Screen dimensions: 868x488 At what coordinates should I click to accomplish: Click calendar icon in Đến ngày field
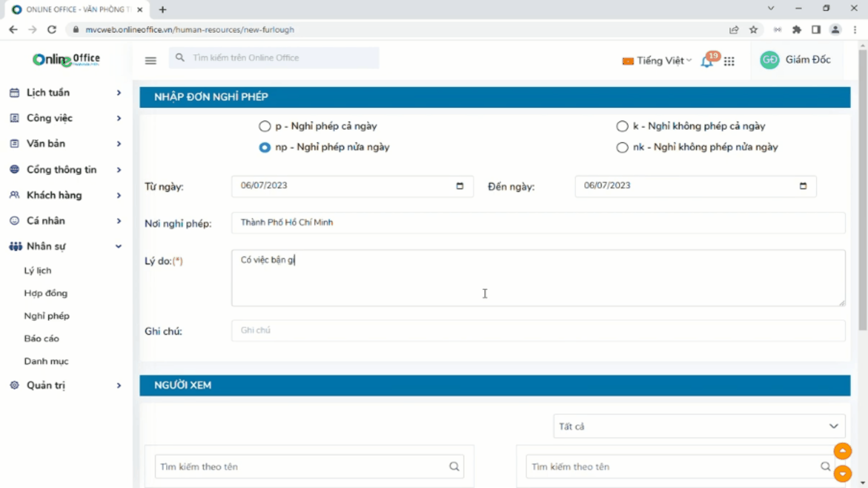tap(803, 186)
